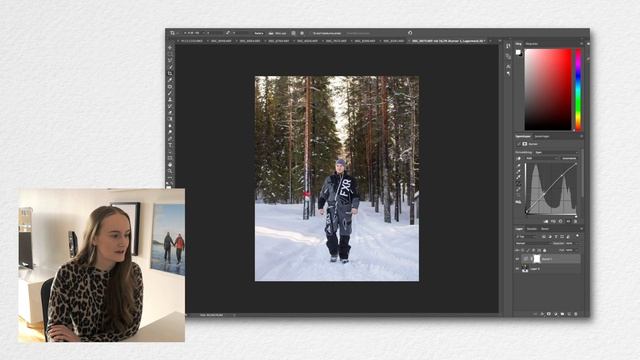Viewport: 640px width, 360px height.
Task: Select the Quick Selection tool
Action: click(x=170, y=67)
